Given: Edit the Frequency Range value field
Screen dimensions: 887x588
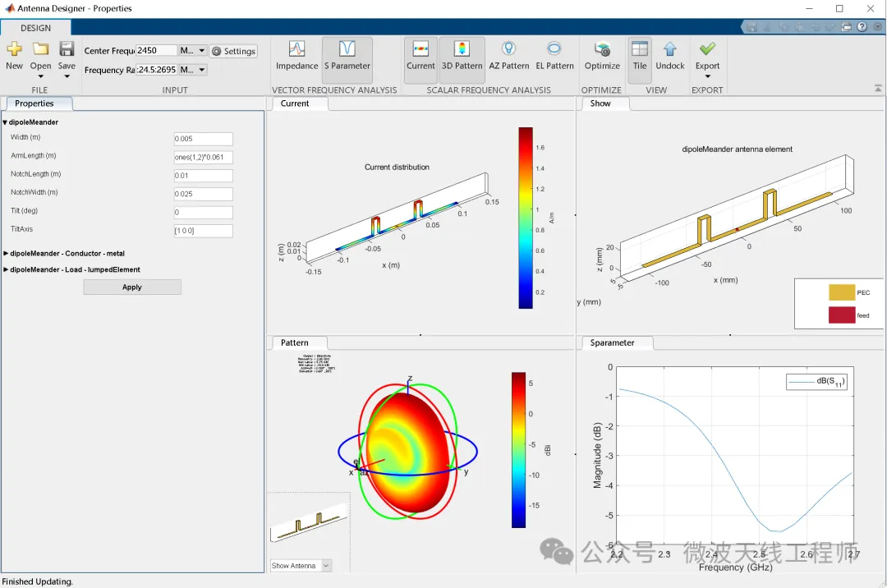Looking at the screenshot, I should point(157,70).
